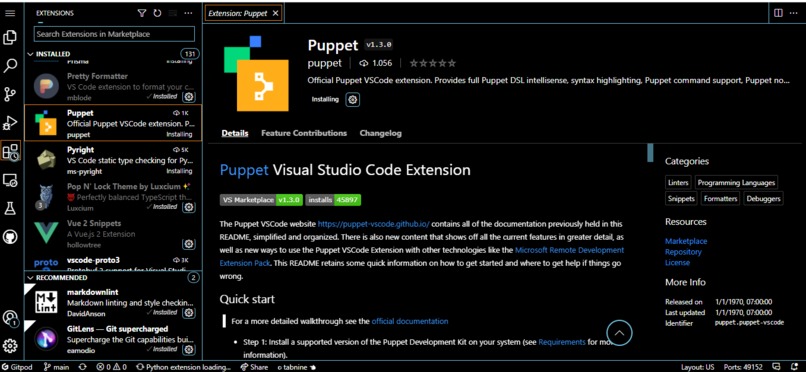Viewport: 806px width, 372px height.
Task: Open Extensions views and more actions menu
Action: pyautogui.click(x=188, y=13)
